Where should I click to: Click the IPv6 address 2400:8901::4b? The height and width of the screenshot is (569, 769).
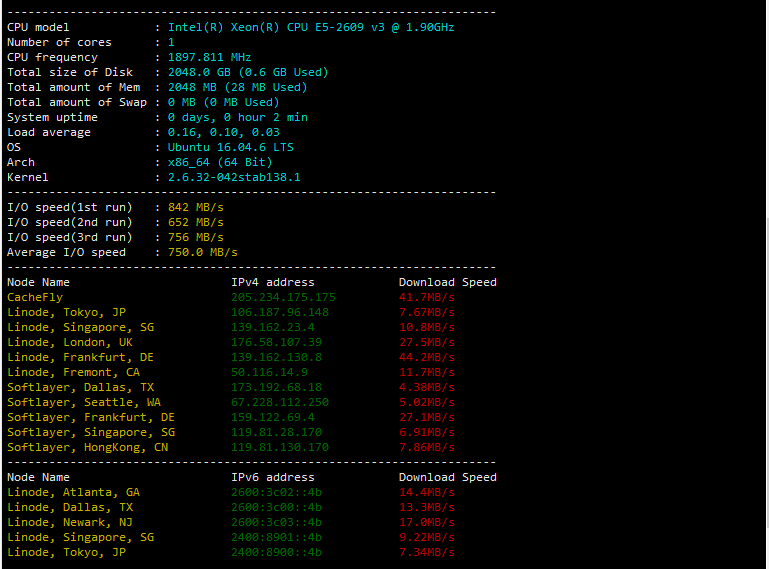point(276,538)
